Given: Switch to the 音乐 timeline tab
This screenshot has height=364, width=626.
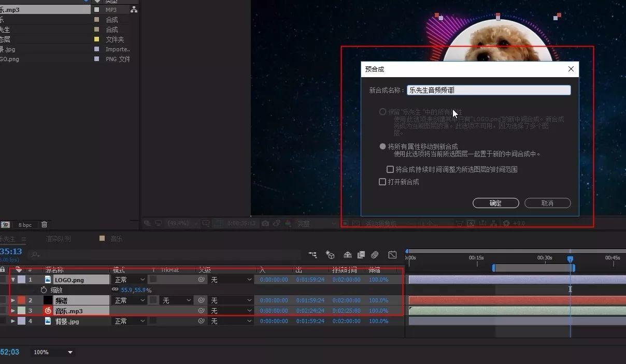Looking at the screenshot, I should point(116,239).
